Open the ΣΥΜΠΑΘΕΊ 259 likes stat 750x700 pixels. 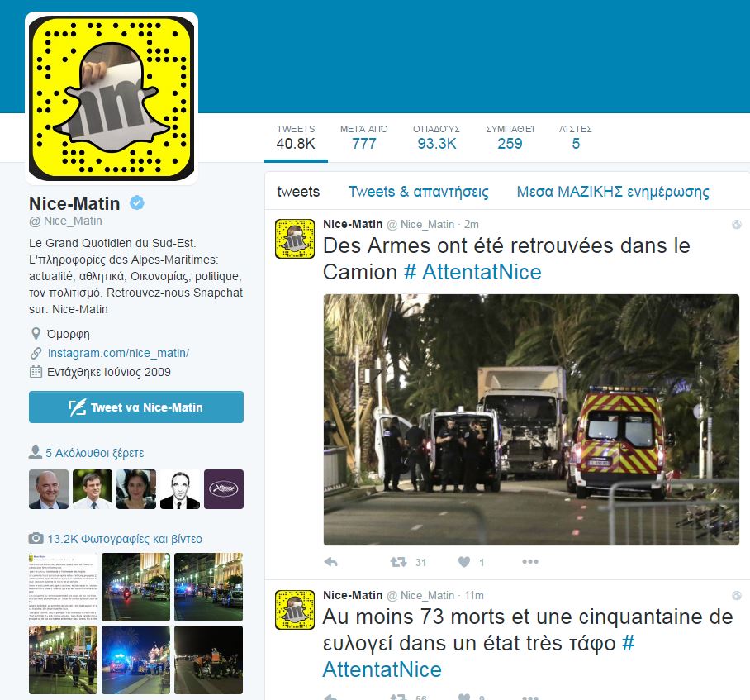click(x=510, y=137)
